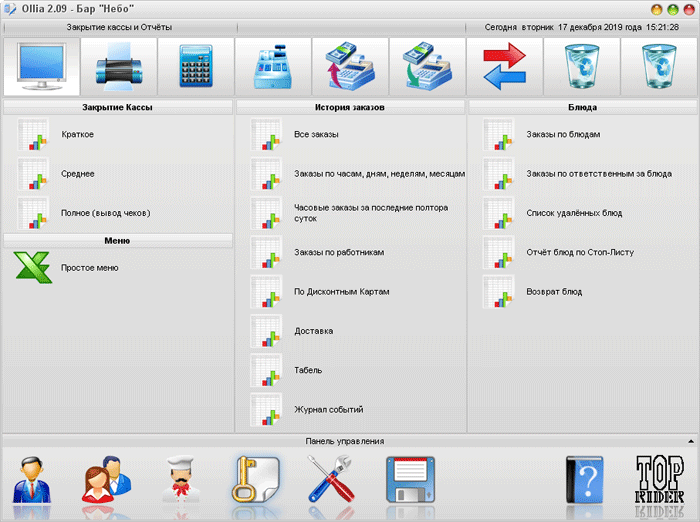Click the Панель управления bar label
The image size is (700, 522).
click(x=345, y=441)
